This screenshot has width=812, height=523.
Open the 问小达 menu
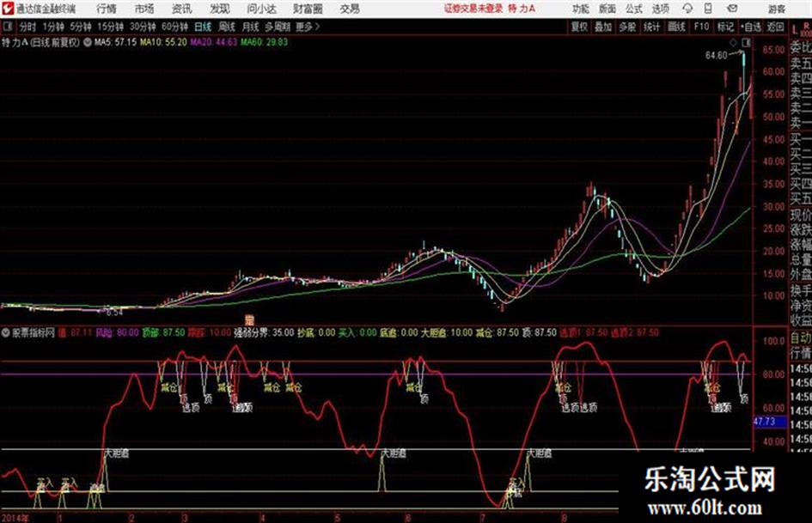(x=261, y=9)
